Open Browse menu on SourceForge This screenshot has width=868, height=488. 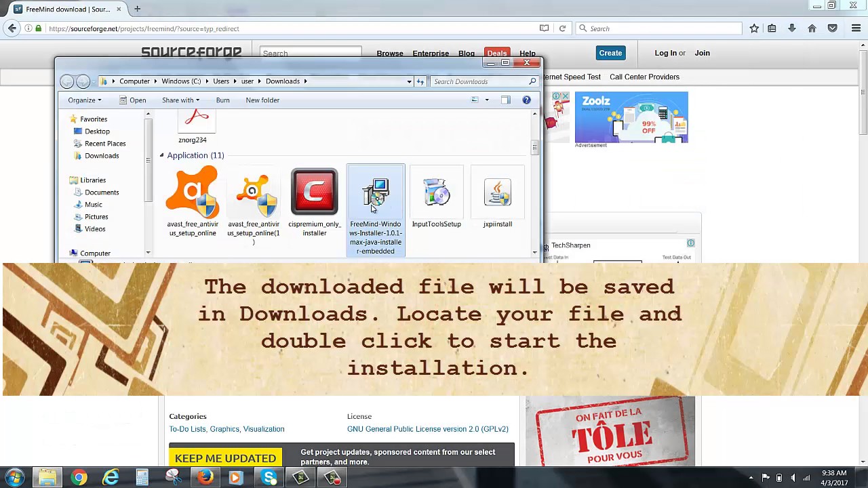[390, 54]
